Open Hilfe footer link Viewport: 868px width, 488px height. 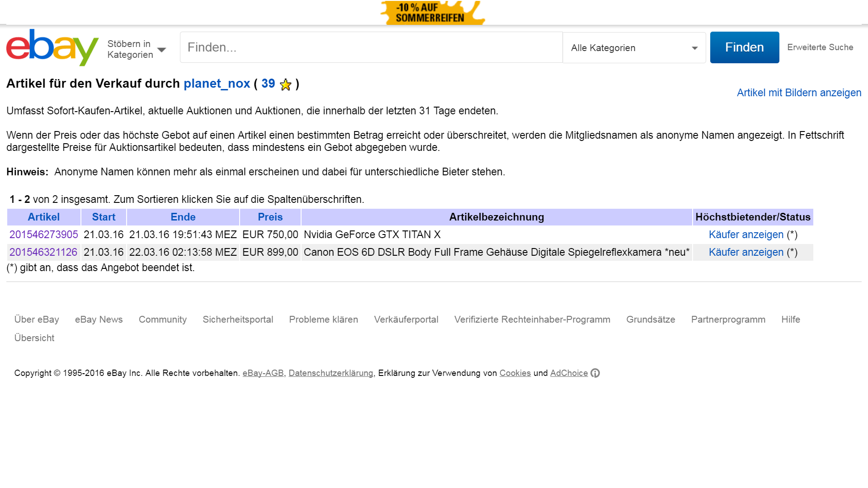pyautogui.click(x=791, y=319)
